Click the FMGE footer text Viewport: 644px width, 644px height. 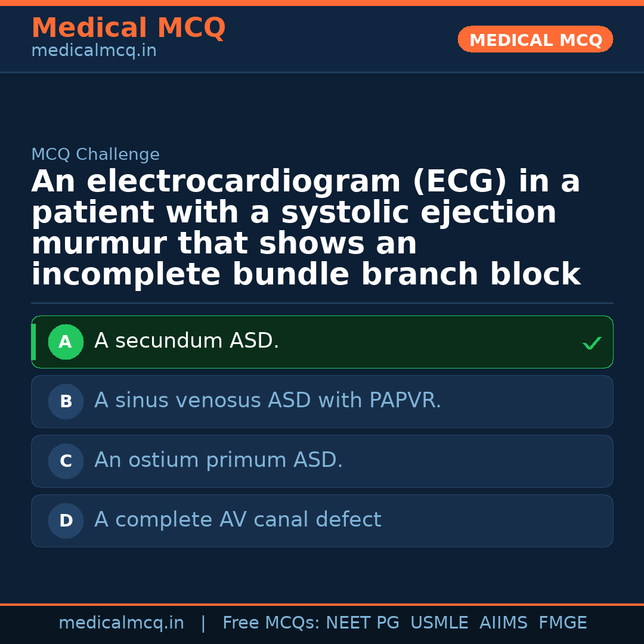[562, 623]
